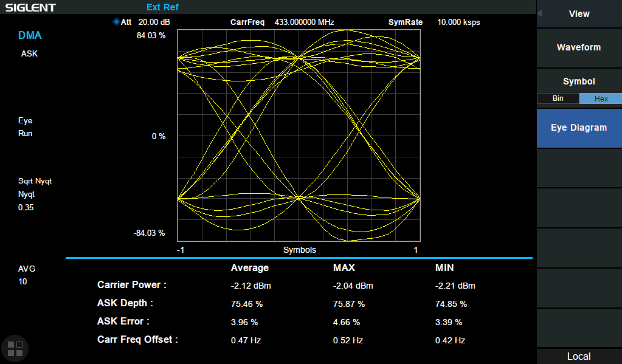This screenshot has height=364, width=622.
Task: Open the Waveform view
Action: 579,47
